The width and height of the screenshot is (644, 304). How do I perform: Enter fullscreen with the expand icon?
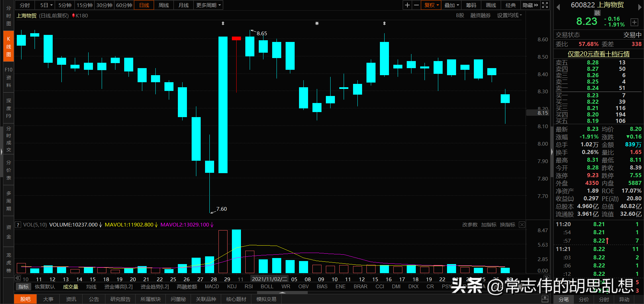coord(545,5)
